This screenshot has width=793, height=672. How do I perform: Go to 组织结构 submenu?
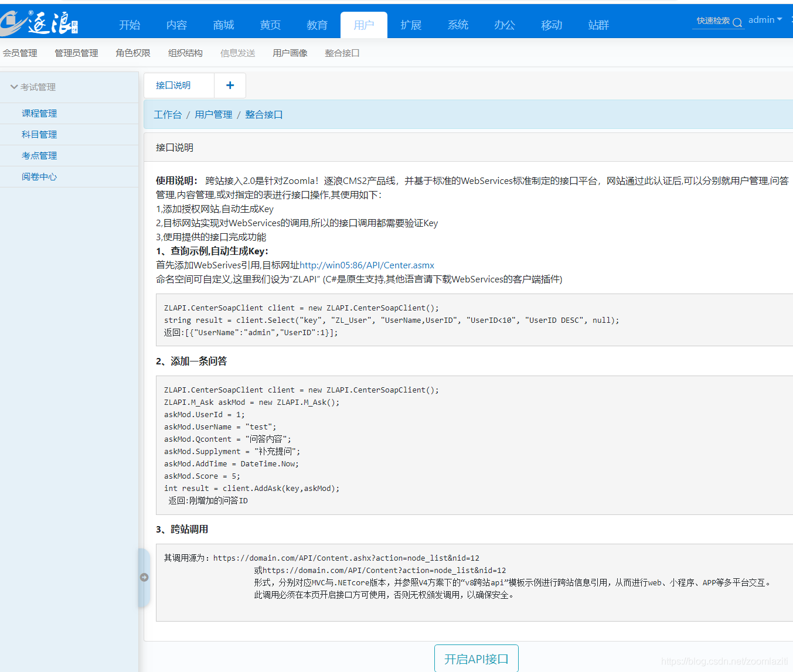click(185, 53)
